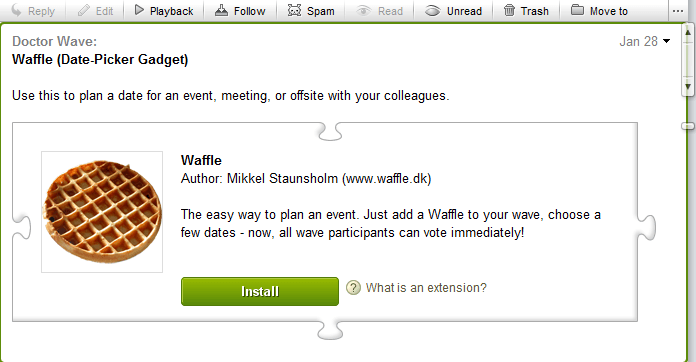Mark the wave as Unread

[x=453, y=11]
